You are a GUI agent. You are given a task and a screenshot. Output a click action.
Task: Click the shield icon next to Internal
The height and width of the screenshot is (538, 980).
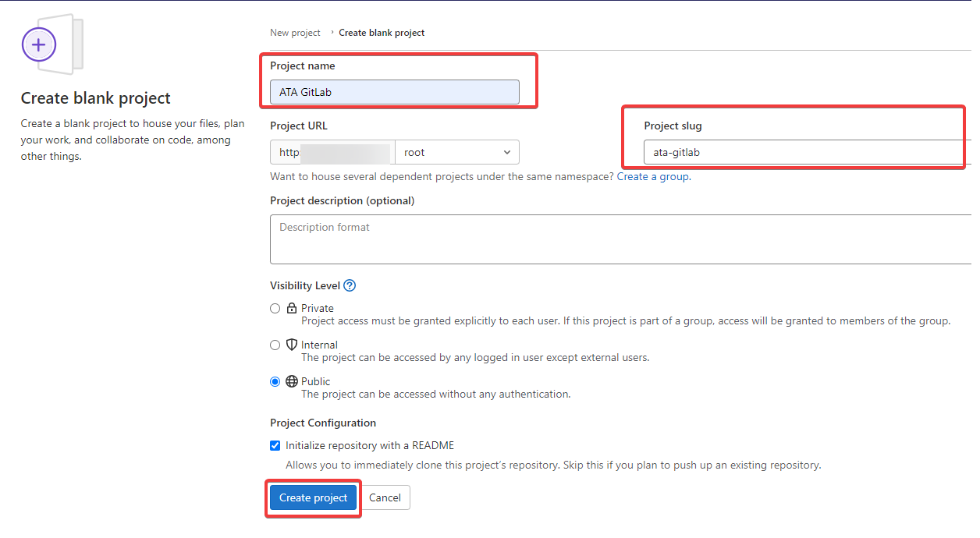292,345
